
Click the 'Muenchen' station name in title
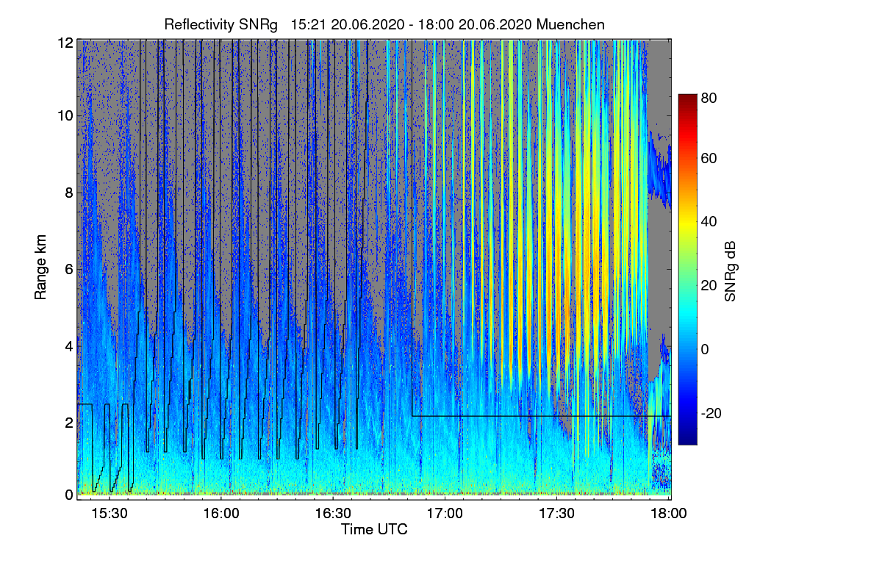[570, 24]
